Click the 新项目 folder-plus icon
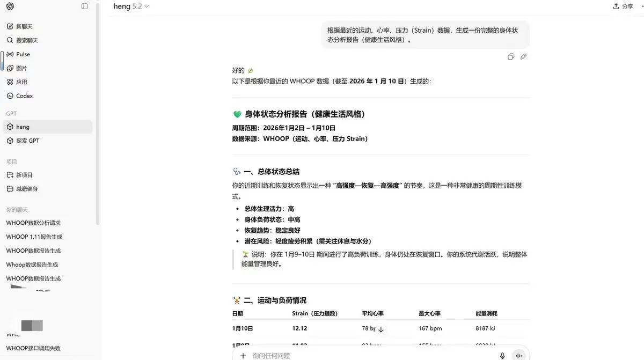Screen dimensions: 644x360 click(x=10, y=175)
